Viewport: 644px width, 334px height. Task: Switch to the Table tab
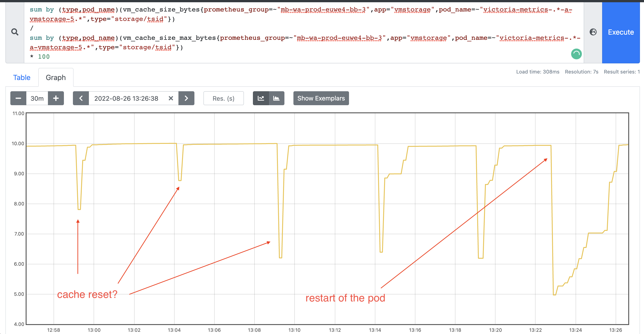click(22, 77)
